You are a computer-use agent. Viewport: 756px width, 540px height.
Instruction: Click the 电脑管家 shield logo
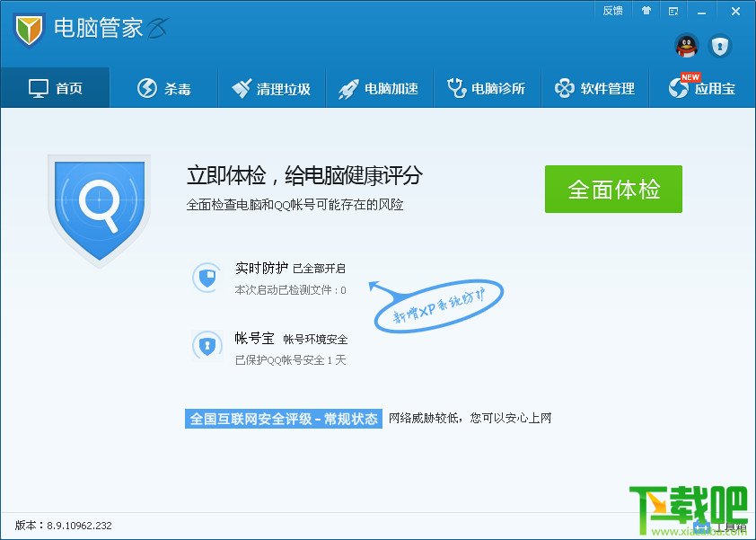click(29, 30)
